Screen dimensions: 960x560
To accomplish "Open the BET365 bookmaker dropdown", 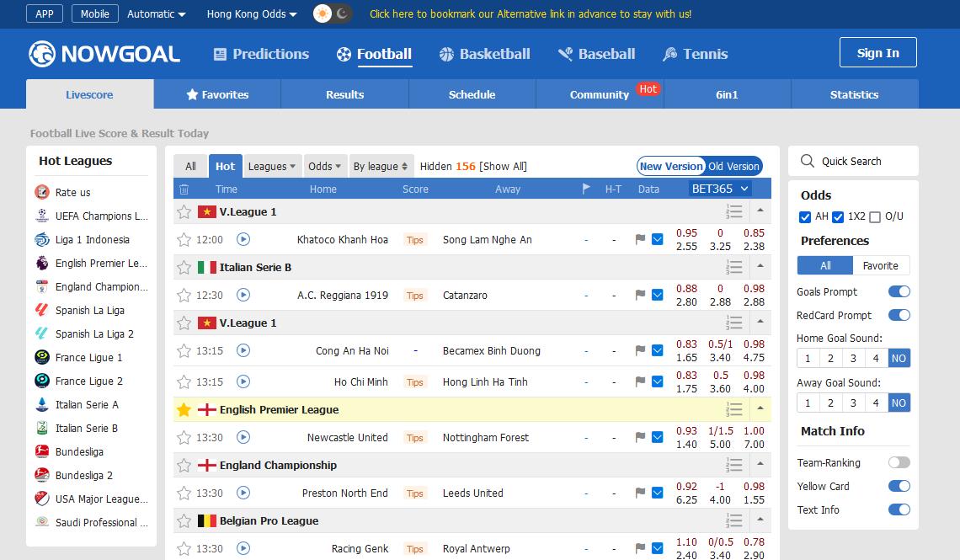I will point(719,189).
